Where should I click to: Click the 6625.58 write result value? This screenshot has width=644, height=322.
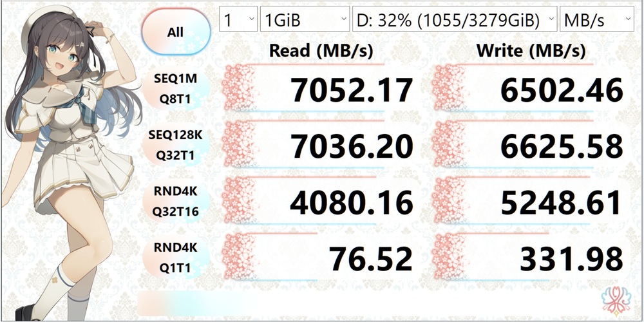(x=562, y=147)
